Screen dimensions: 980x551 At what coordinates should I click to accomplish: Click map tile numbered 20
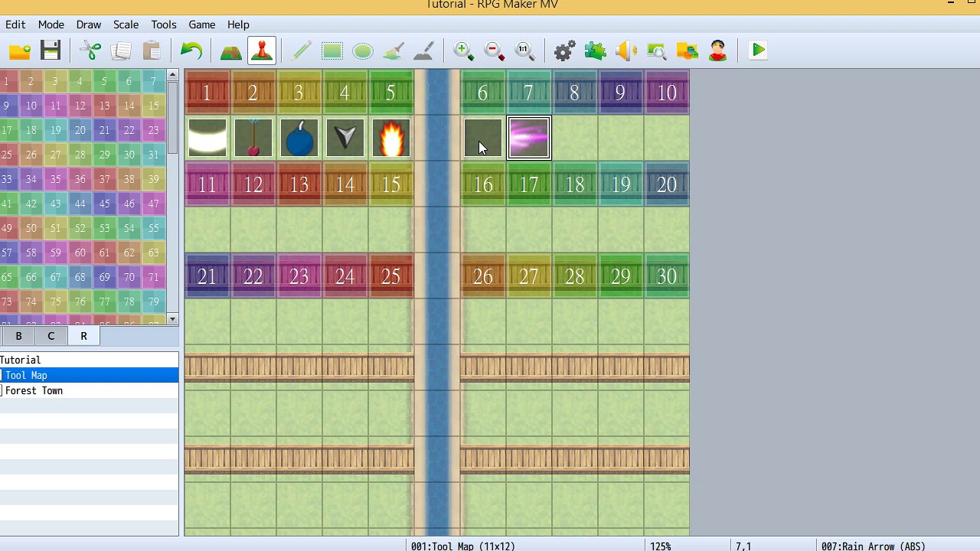[667, 184]
